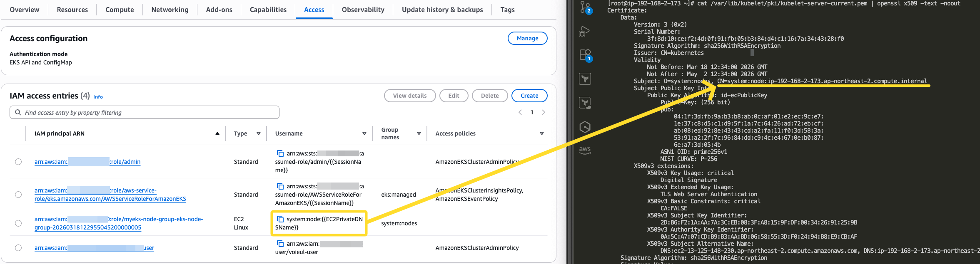980x264 pixels.
Task: Click the system:nodes group name cell
Action: click(x=399, y=223)
